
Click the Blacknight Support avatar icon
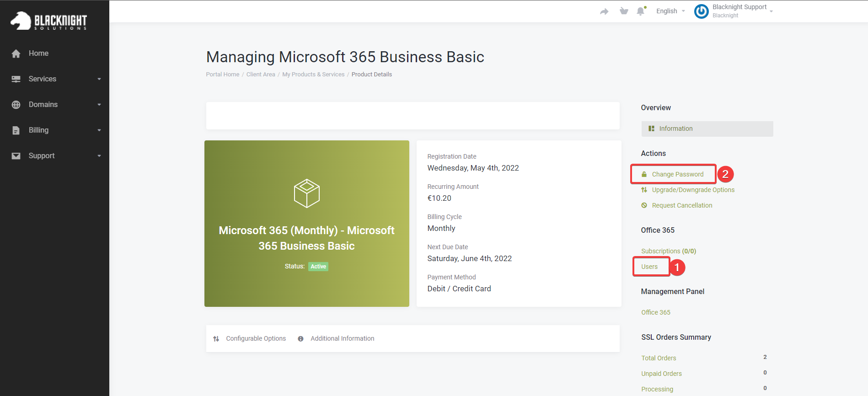[x=702, y=11]
